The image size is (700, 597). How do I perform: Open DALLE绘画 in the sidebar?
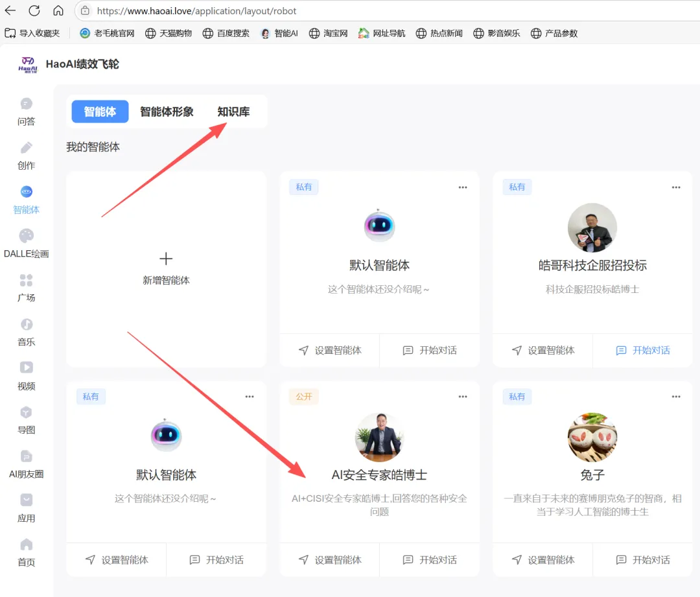click(27, 244)
